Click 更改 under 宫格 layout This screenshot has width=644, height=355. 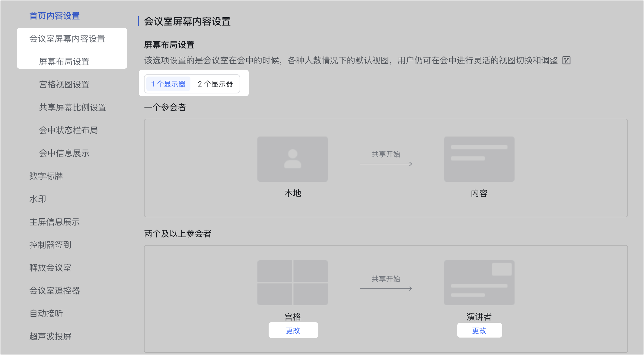(293, 331)
